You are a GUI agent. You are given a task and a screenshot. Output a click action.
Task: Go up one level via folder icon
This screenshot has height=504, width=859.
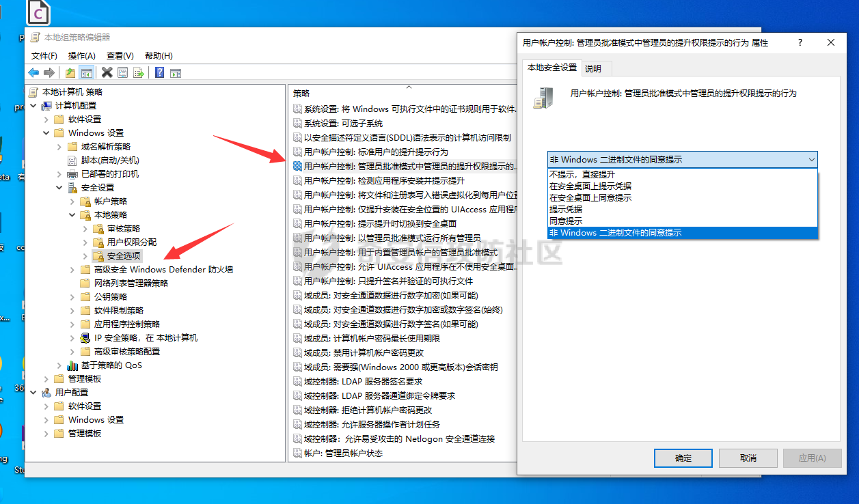point(70,72)
